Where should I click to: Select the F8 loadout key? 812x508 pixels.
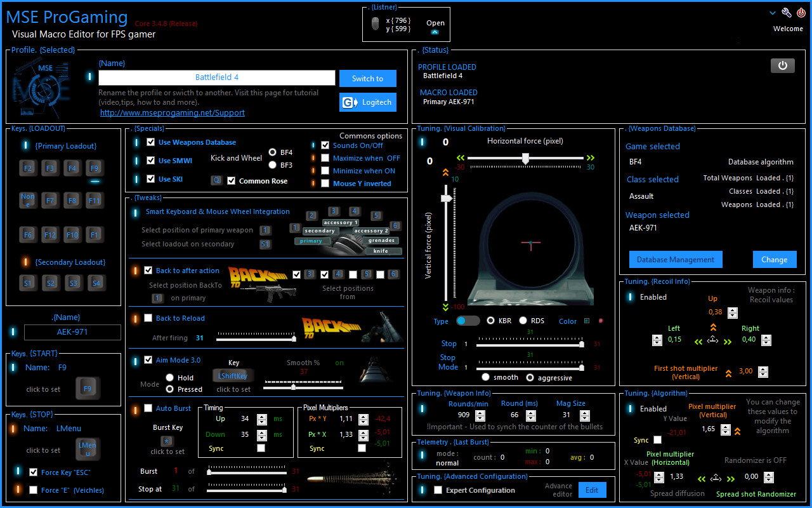click(x=72, y=200)
